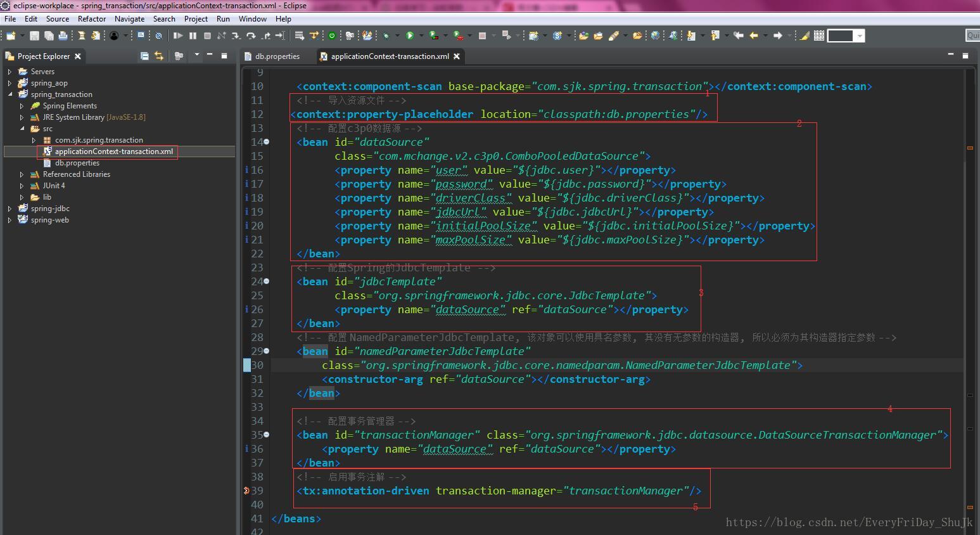This screenshot has width=980, height=535.
Task: Click the New file wizard icon
Action: coord(11,35)
